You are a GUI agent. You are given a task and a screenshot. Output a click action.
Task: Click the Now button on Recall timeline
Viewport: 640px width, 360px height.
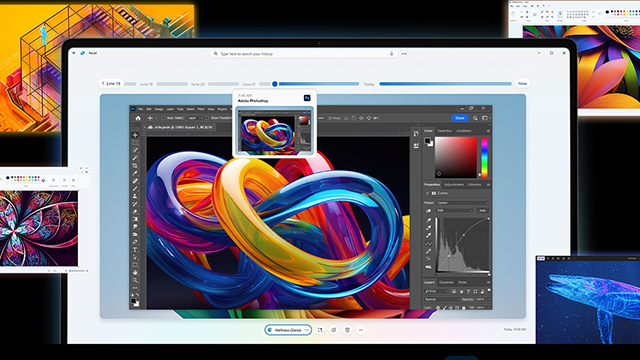point(522,83)
